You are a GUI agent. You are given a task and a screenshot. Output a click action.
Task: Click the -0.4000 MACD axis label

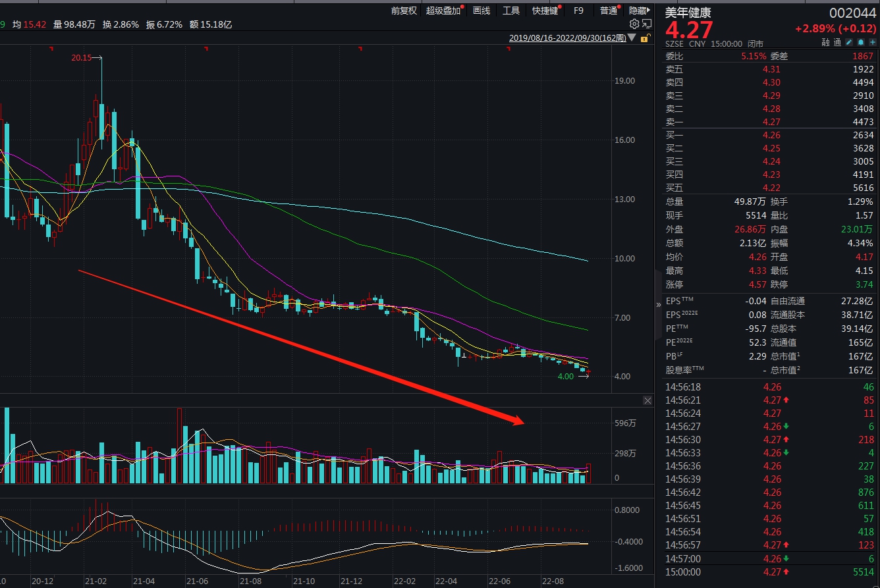tap(627, 541)
